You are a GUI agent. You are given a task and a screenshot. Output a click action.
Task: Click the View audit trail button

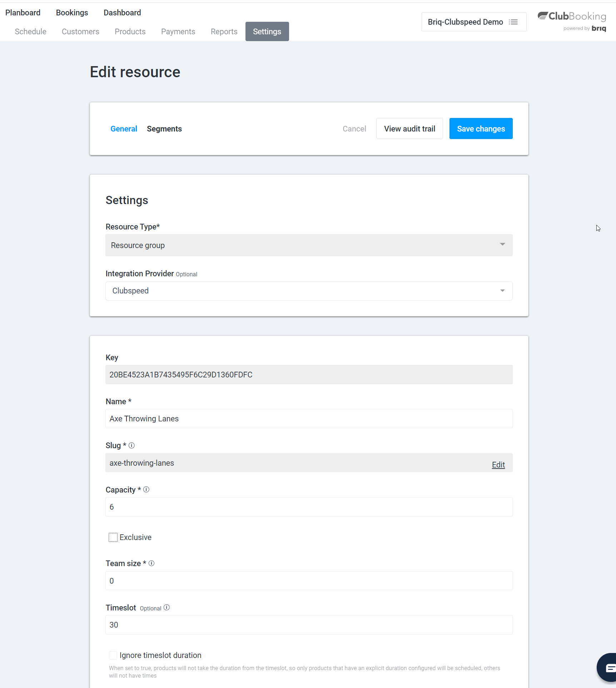(409, 129)
